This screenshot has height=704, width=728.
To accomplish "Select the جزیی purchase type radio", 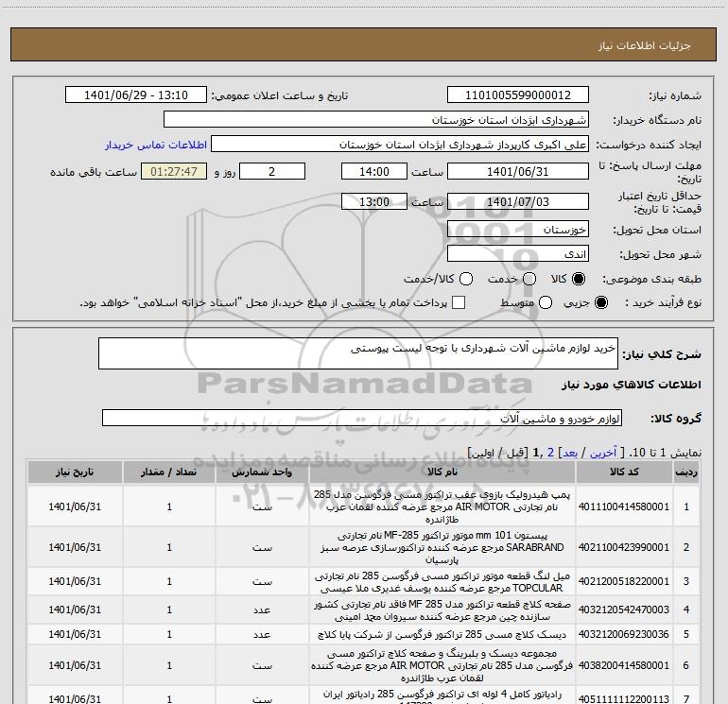I will [601, 302].
